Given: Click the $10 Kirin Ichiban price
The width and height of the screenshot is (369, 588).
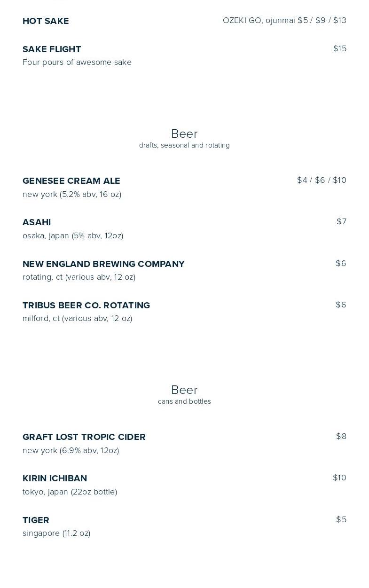Looking at the screenshot, I should tap(339, 478).
